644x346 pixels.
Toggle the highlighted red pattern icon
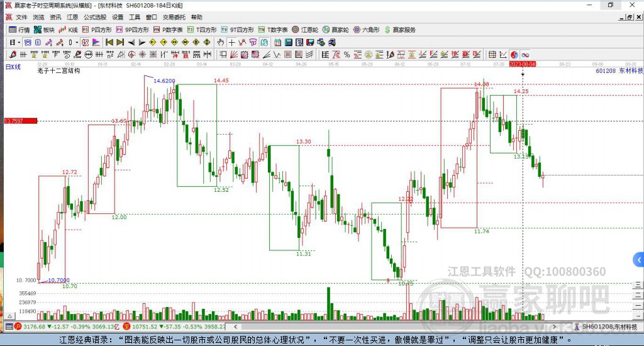click(85, 42)
